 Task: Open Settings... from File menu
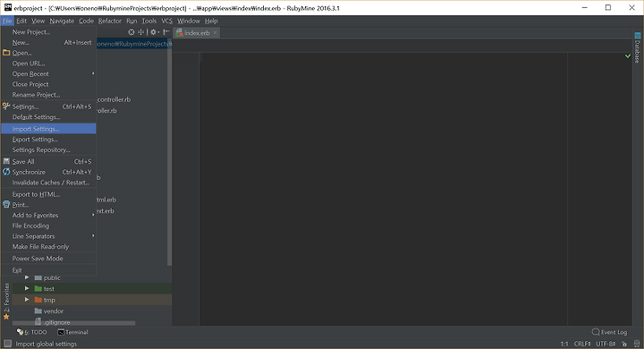[48, 106]
